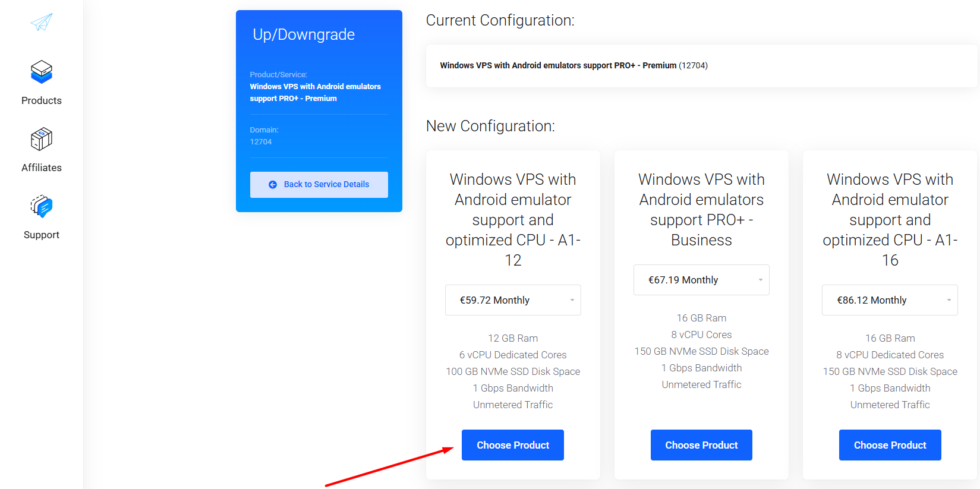Image resolution: width=980 pixels, height=489 pixels.
Task: Click the Back to Service Details text
Action: tap(326, 185)
